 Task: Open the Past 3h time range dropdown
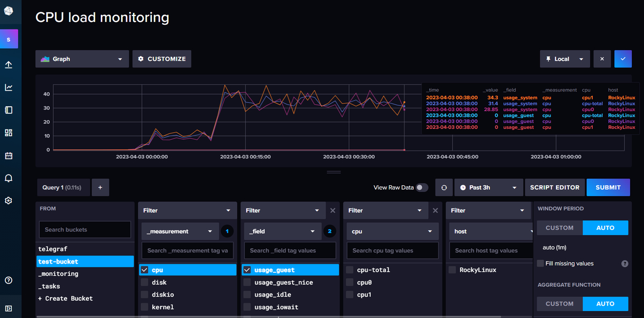click(x=488, y=187)
